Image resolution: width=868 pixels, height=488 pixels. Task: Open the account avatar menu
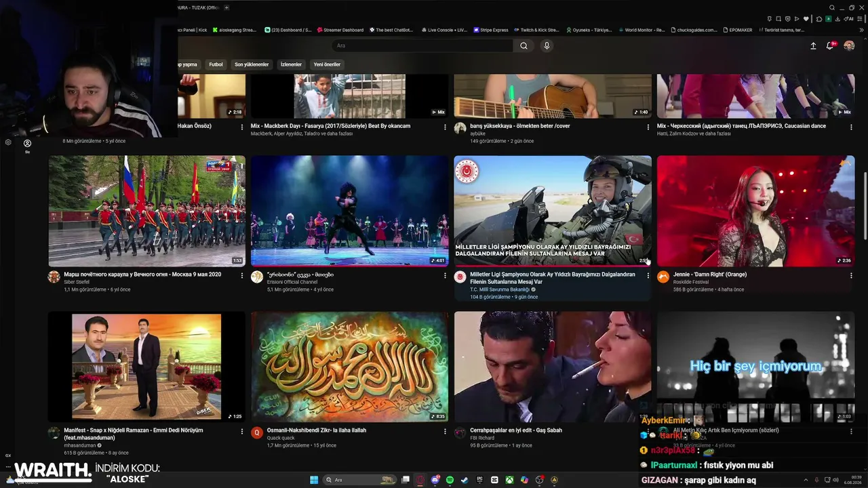pyautogui.click(x=849, y=45)
